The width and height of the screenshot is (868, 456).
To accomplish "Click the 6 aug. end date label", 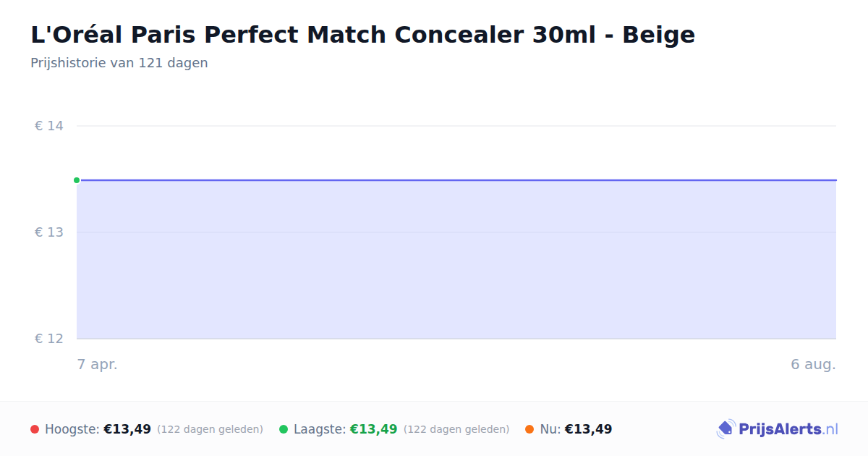I will (x=813, y=364).
